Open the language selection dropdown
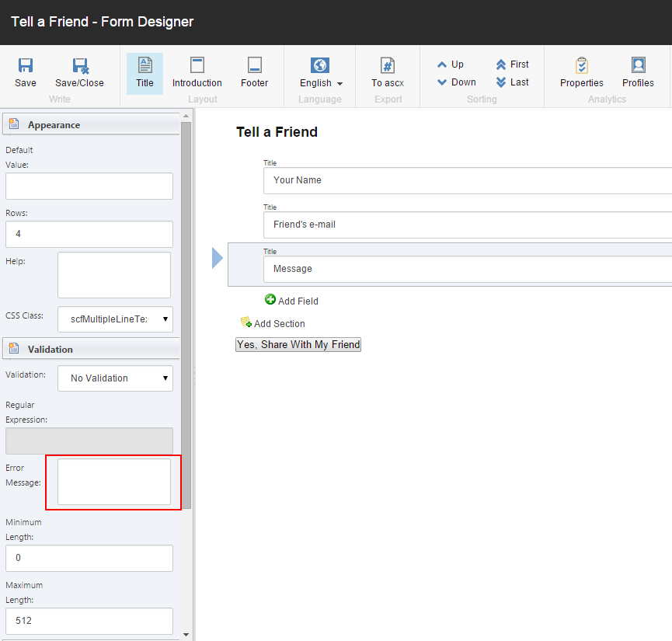Image resolution: width=672 pixels, height=641 pixels. (x=337, y=82)
